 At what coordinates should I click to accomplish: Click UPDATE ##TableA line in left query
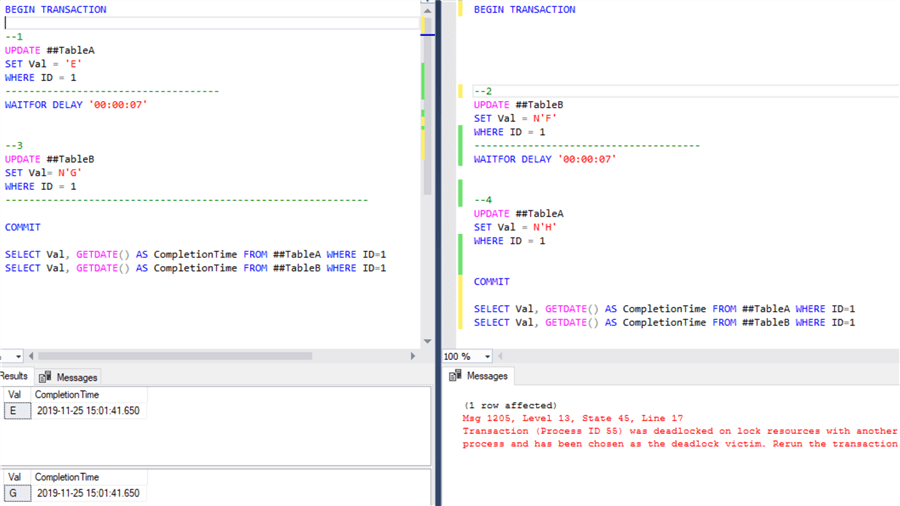pos(50,50)
